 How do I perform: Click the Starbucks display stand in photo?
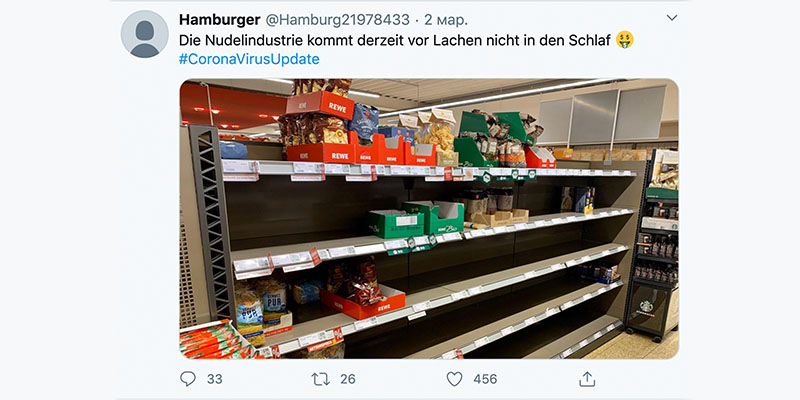click(653, 245)
